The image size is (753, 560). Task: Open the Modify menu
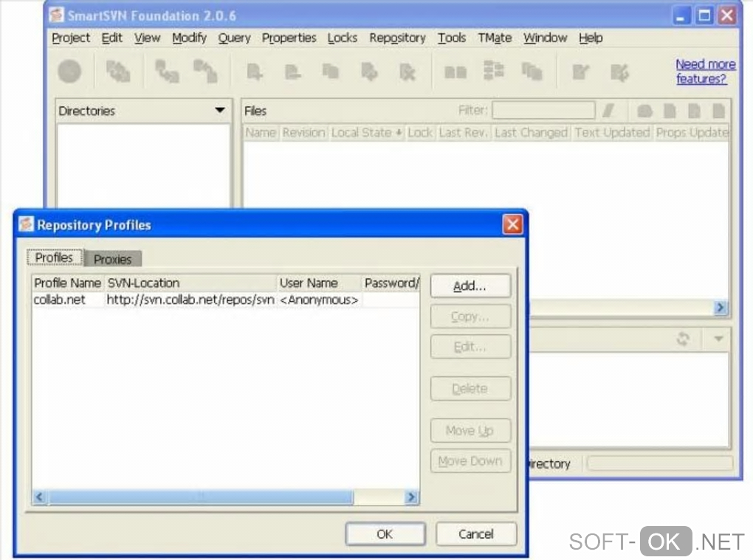pyautogui.click(x=189, y=38)
